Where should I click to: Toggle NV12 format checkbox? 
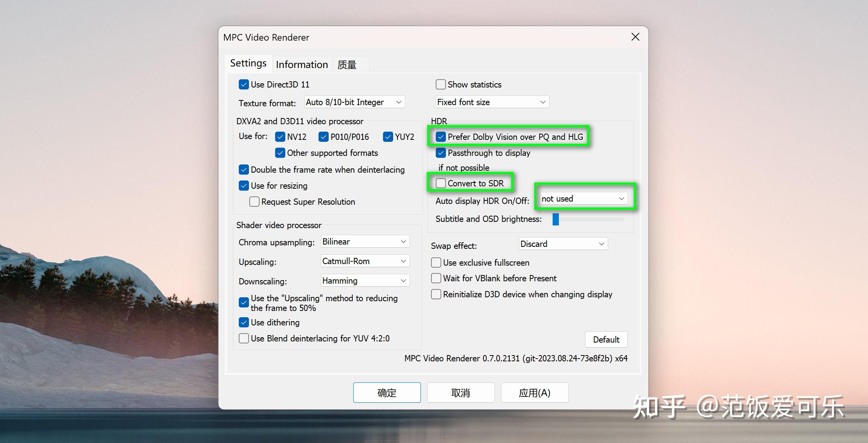pyautogui.click(x=280, y=137)
